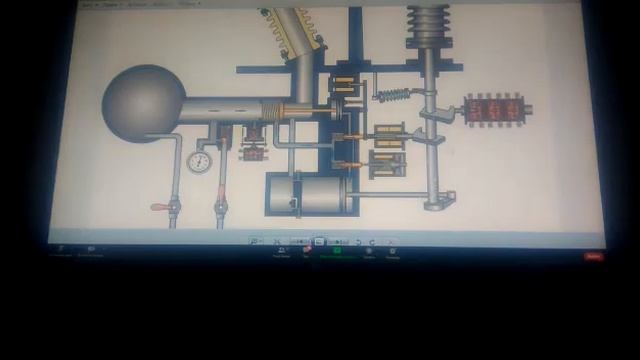This screenshot has height=360, width=640.
Task: Click the zoom magnifier in viewer toolbar
Action: (255, 242)
